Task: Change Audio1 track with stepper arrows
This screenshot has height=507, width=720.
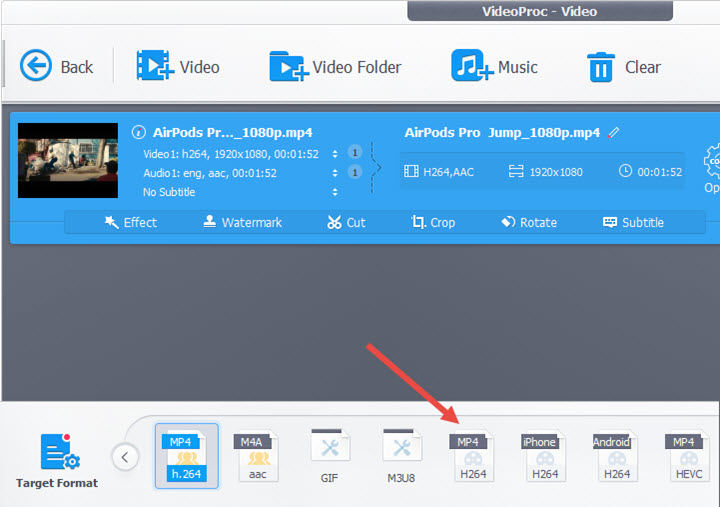Action: click(335, 173)
